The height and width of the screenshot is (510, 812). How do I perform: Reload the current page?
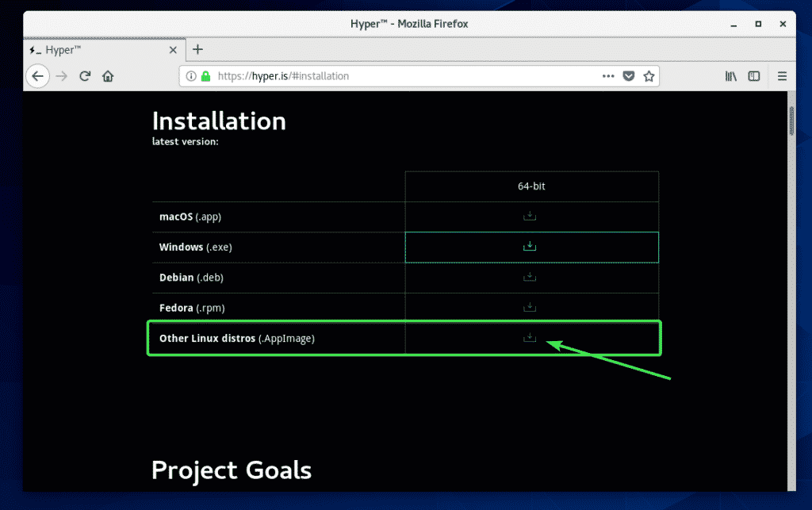point(85,77)
